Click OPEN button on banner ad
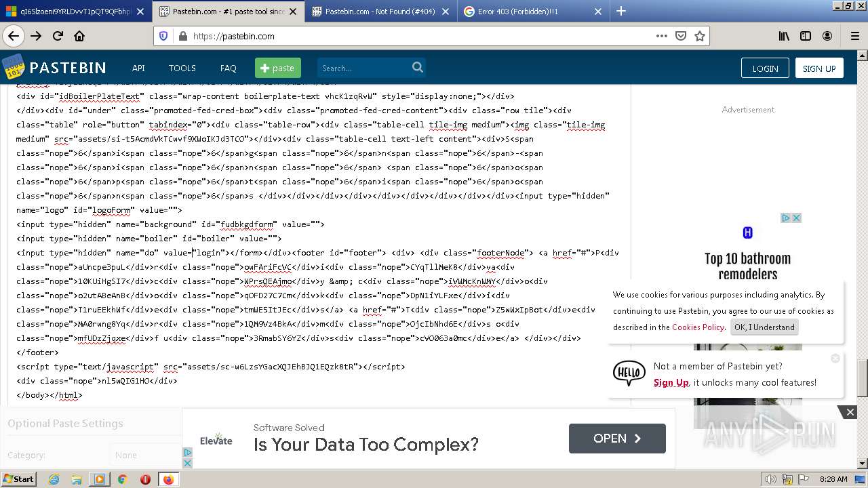 617,438
